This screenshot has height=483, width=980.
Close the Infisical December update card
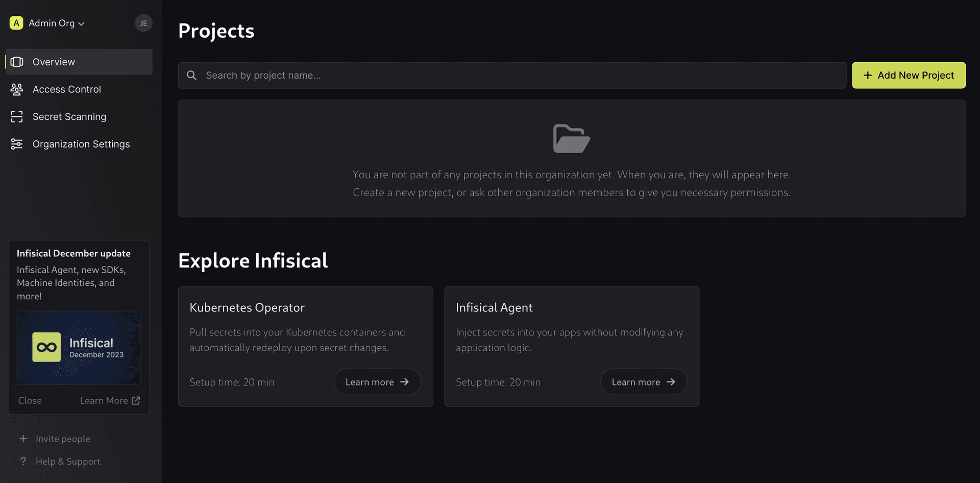tap(30, 401)
